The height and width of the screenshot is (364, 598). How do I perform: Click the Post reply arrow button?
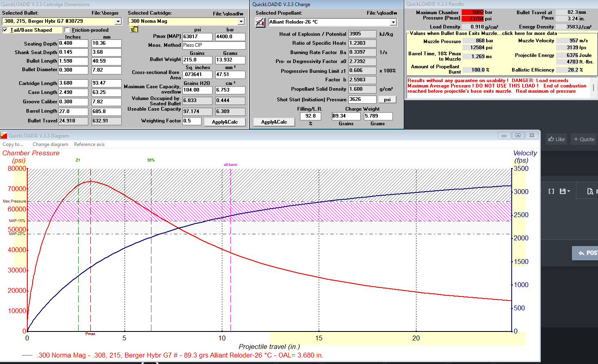click(585, 253)
